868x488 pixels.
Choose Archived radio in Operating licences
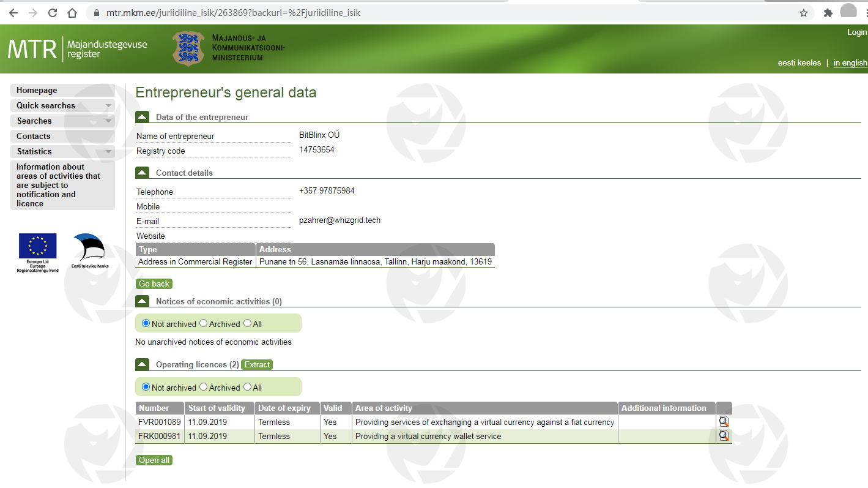[x=204, y=387]
